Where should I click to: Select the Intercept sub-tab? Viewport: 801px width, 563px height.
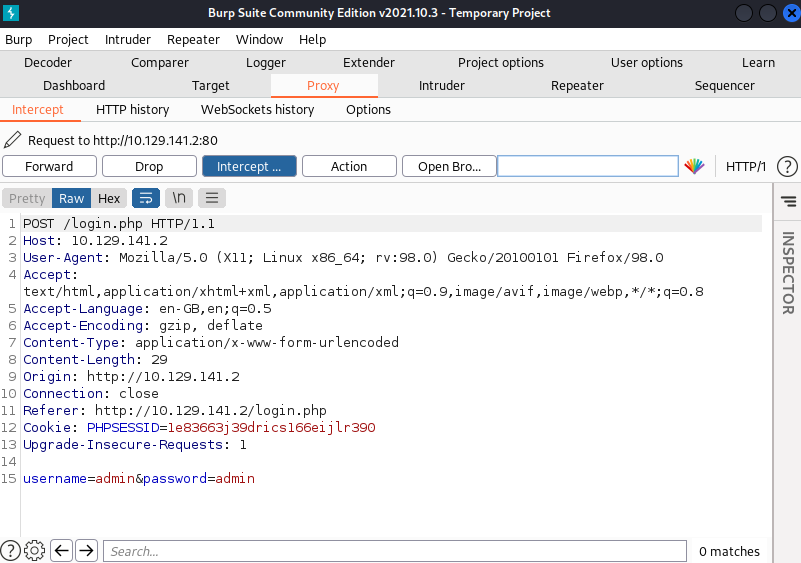point(38,109)
